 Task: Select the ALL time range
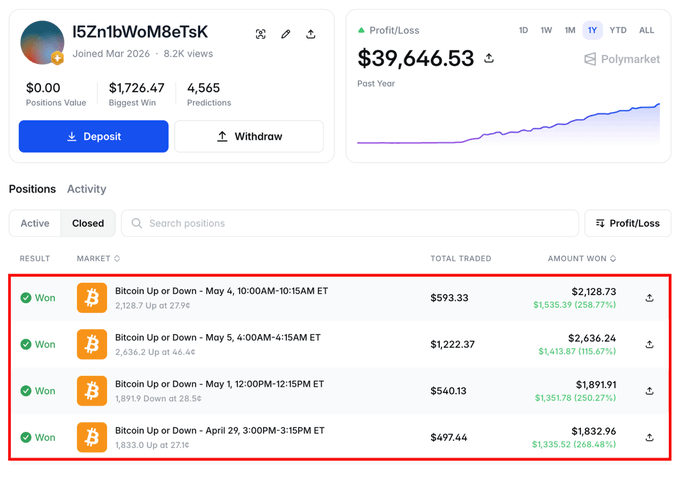coord(646,30)
